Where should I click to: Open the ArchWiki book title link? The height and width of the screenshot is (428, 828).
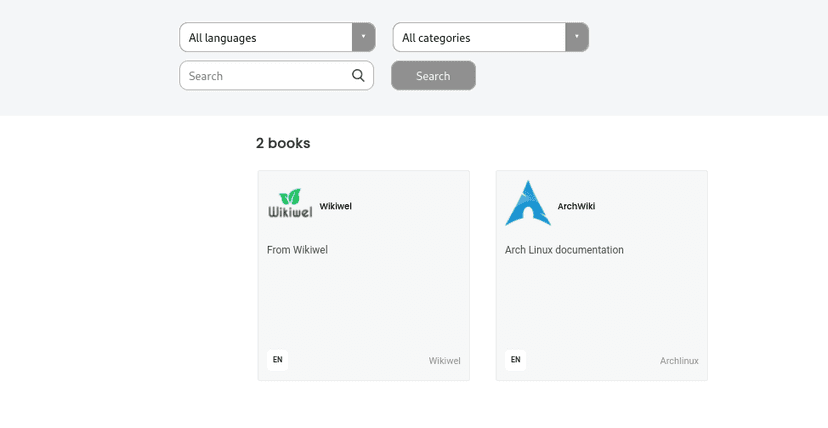tap(576, 206)
